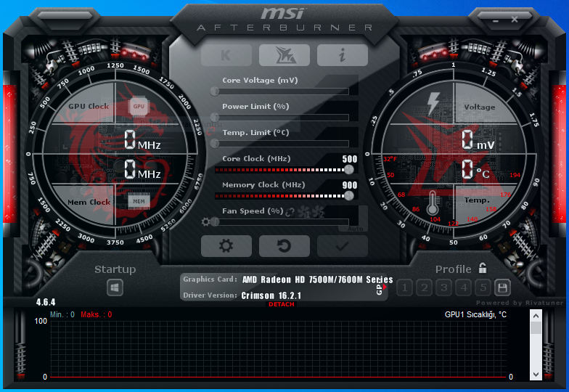Image resolution: width=569 pixels, height=392 pixels.
Task: Open the Kombustor K button
Action: tap(226, 55)
